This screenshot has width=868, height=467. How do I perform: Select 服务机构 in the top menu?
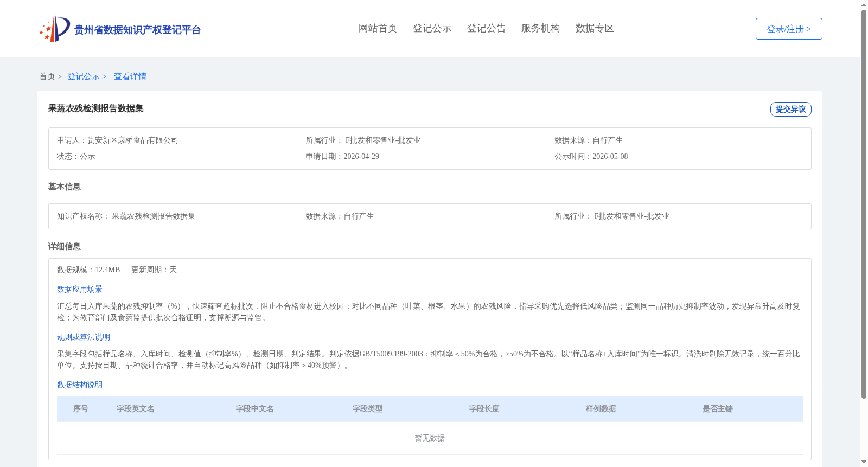[540, 28]
